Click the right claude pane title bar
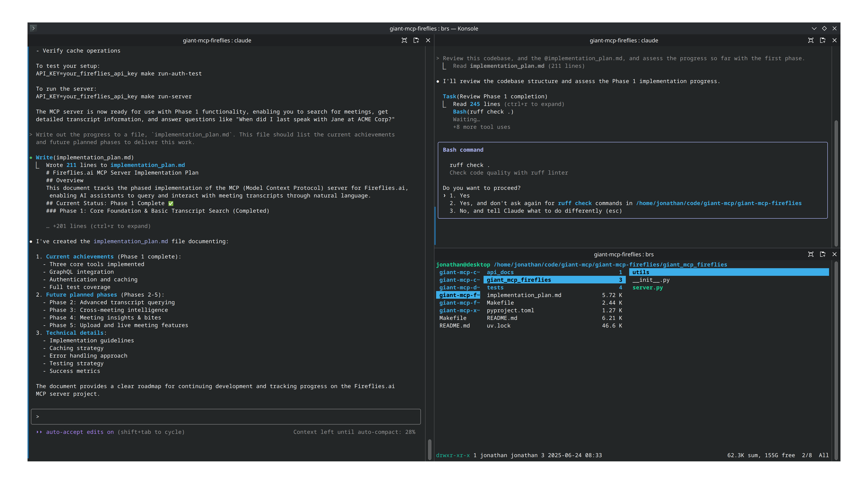The height and width of the screenshot is (494, 868). coord(624,40)
